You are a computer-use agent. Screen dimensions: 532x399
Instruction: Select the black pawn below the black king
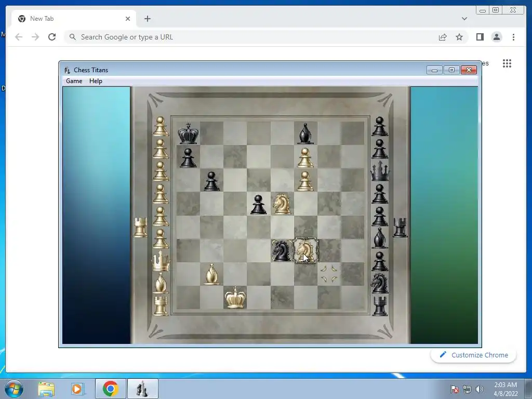pos(188,157)
